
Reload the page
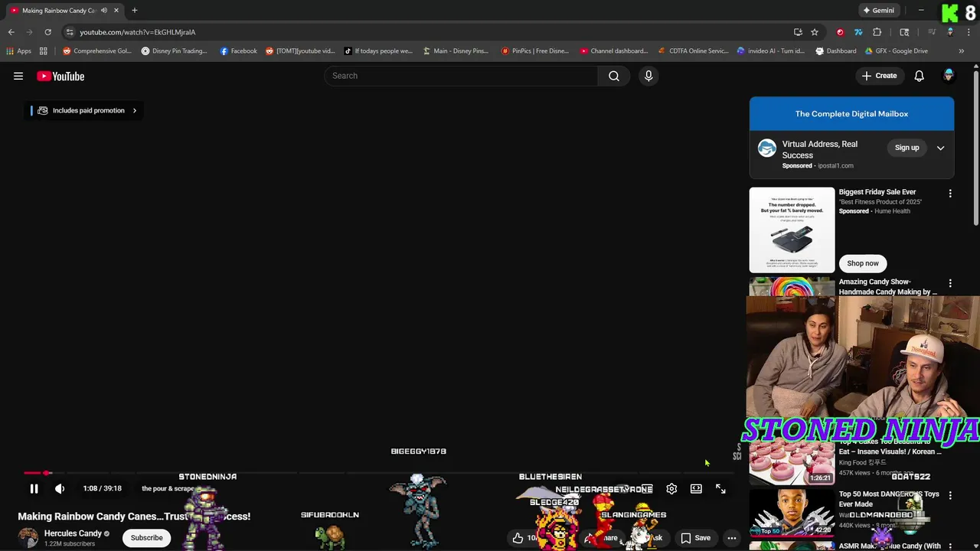pyautogui.click(x=47, y=32)
